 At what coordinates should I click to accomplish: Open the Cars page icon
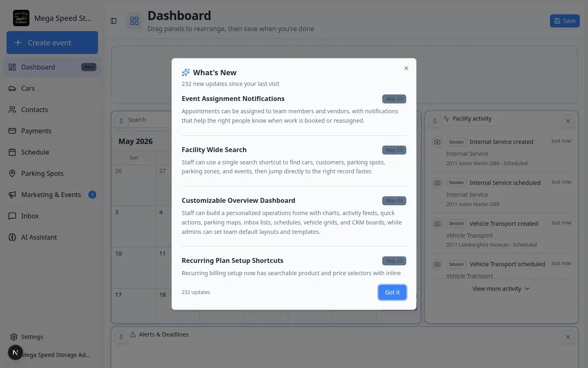click(12, 88)
